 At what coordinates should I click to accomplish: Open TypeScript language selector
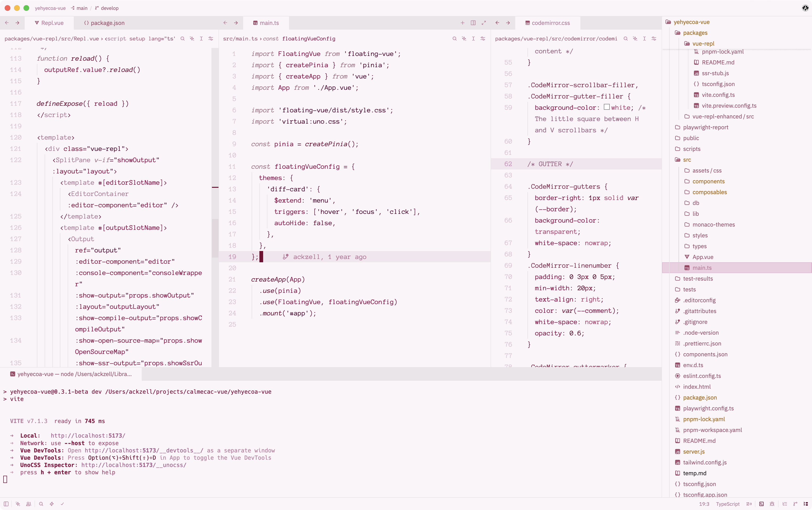tap(728, 504)
